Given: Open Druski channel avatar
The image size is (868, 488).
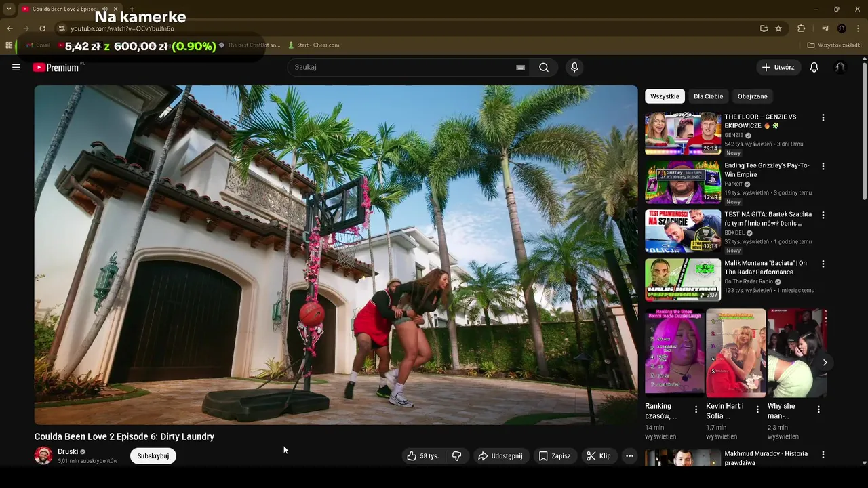Looking at the screenshot, I should point(43,455).
